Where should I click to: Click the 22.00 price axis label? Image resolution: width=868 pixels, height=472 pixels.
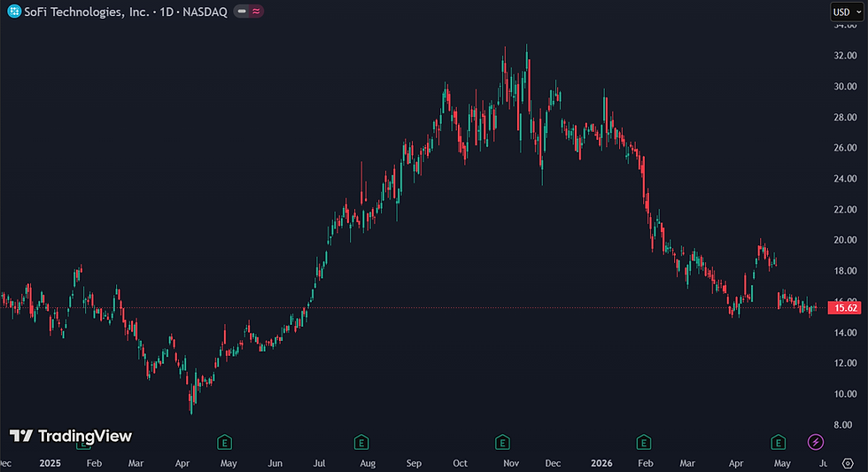coord(845,210)
